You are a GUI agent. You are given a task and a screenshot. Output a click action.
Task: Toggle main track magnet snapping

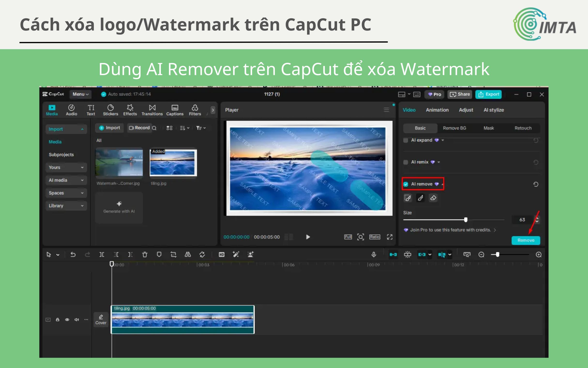(x=393, y=255)
